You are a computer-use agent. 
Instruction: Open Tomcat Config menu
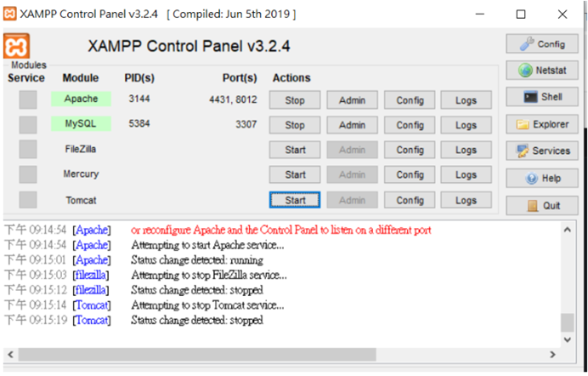[x=410, y=200]
